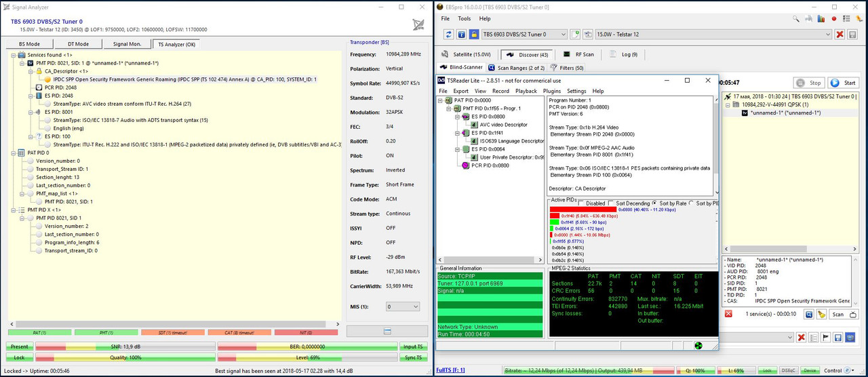Switch to the BS Mode tab
This screenshot has width=868, height=377.
point(28,44)
